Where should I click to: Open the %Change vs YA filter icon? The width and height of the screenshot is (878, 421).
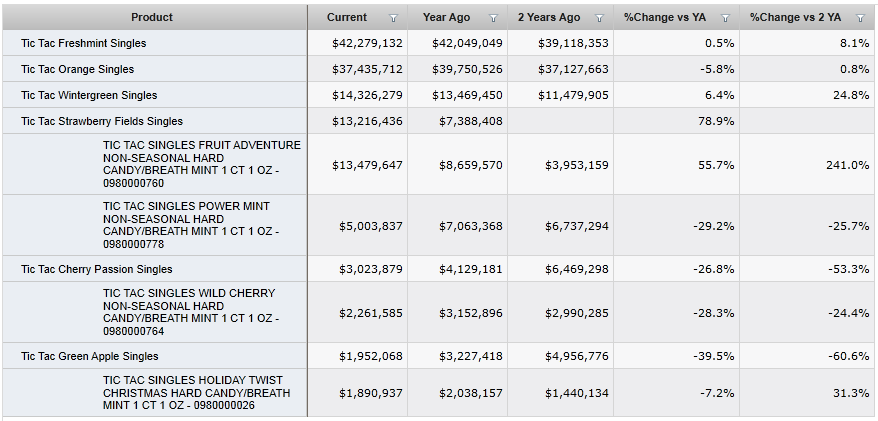click(x=726, y=18)
